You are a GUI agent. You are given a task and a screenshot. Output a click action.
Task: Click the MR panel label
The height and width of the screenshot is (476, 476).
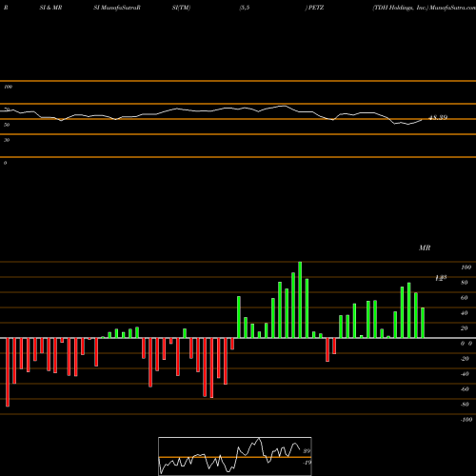pos(425,248)
